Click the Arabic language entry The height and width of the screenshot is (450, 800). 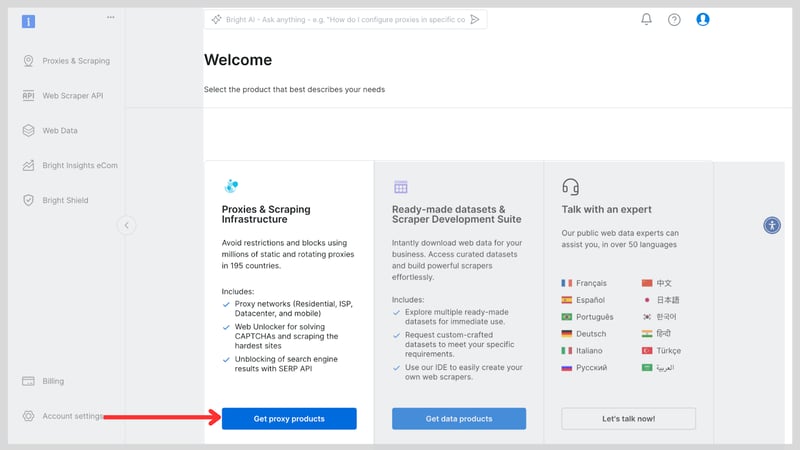click(x=658, y=367)
